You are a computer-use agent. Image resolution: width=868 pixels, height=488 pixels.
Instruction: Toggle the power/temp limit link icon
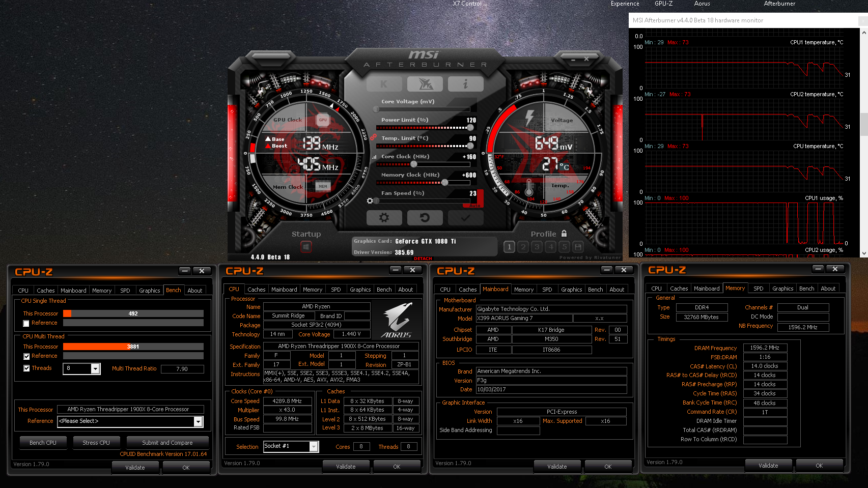(373, 137)
